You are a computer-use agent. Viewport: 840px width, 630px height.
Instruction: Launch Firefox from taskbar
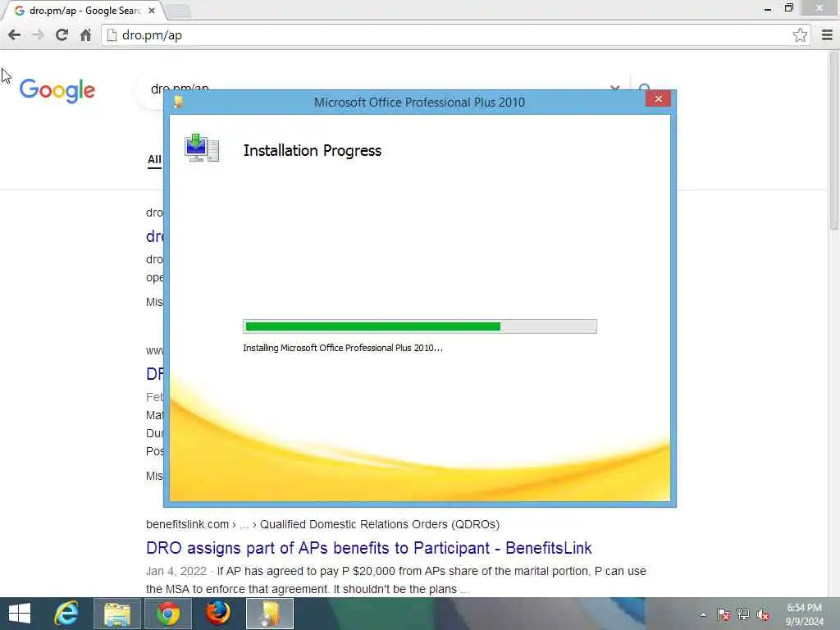coord(218,614)
